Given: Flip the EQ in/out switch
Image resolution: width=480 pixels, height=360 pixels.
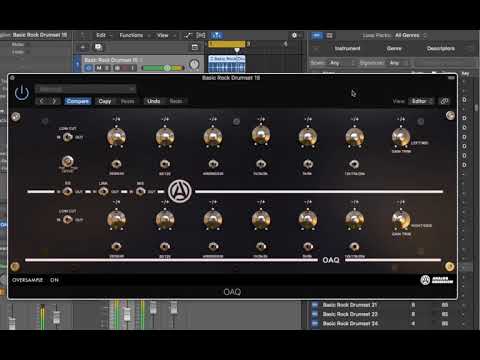Looking at the screenshot, I should tap(68, 191).
